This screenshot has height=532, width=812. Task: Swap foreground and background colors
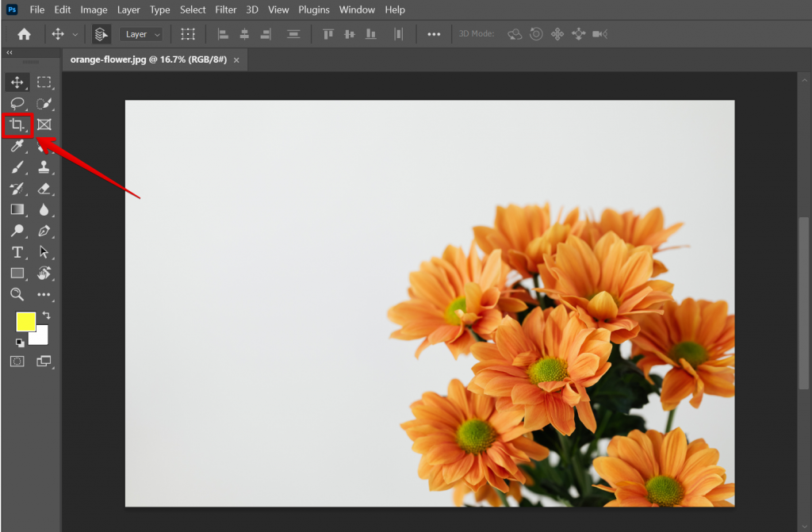tap(44, 314)
